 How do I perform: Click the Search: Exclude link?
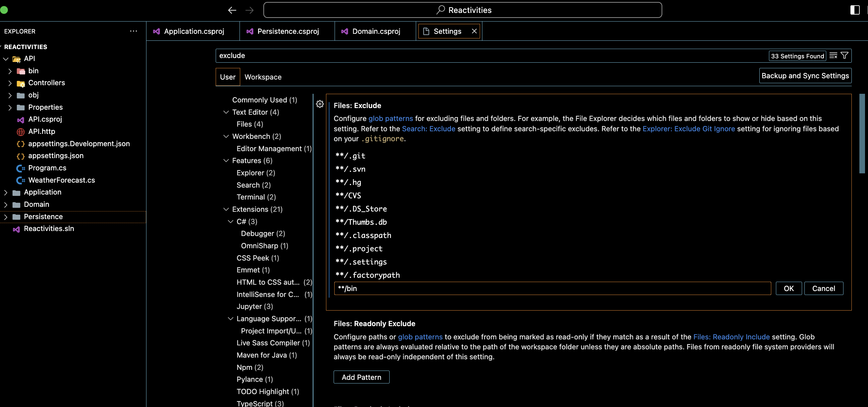click(x=428, y=129)
